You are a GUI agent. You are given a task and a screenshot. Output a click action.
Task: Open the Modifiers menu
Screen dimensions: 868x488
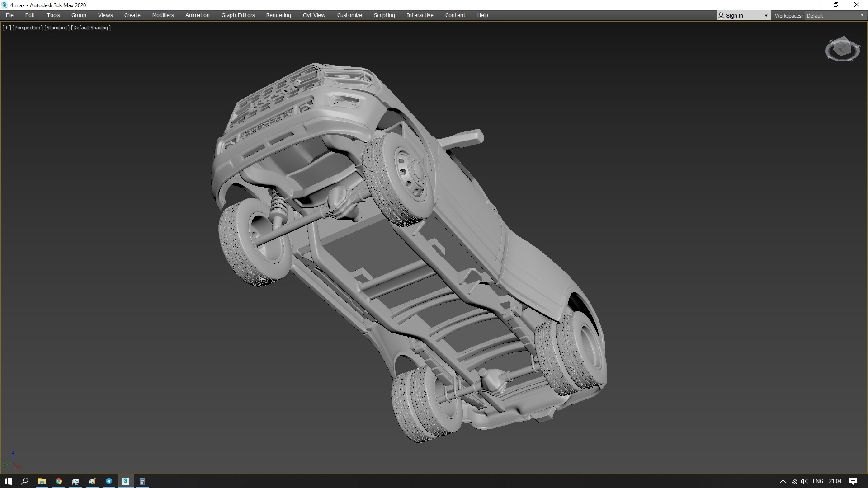pyautogui.click(x=163, y=15)
